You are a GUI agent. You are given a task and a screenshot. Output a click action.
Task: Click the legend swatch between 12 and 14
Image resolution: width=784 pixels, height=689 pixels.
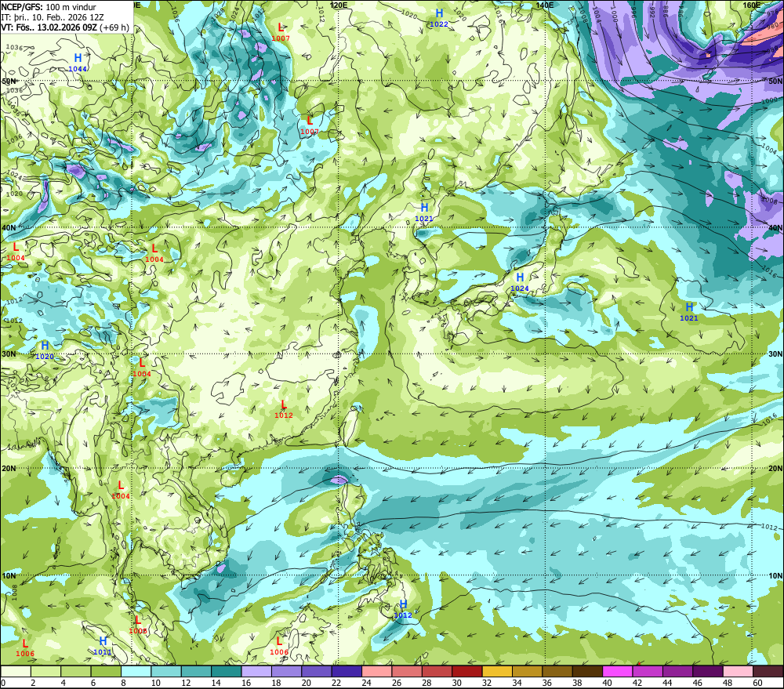point(196,672)
